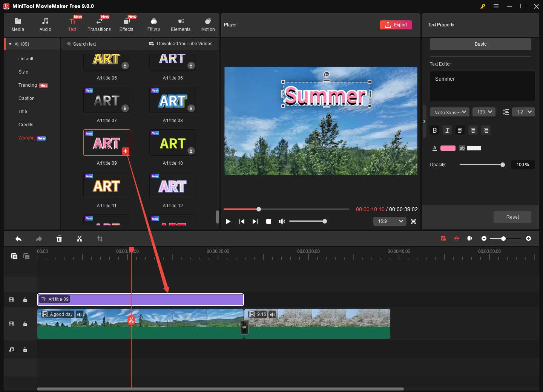The height and width of the screenshot is (392, 543).
Task: Download the Art title 10 template
Action: pyautogui.click(x=191, y=151)
